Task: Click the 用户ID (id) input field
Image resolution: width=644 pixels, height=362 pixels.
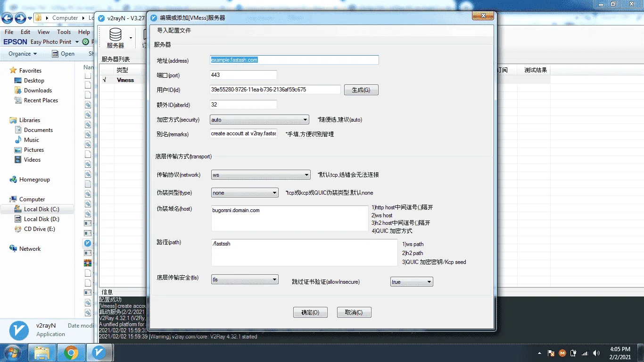Action: coord(275,90)
